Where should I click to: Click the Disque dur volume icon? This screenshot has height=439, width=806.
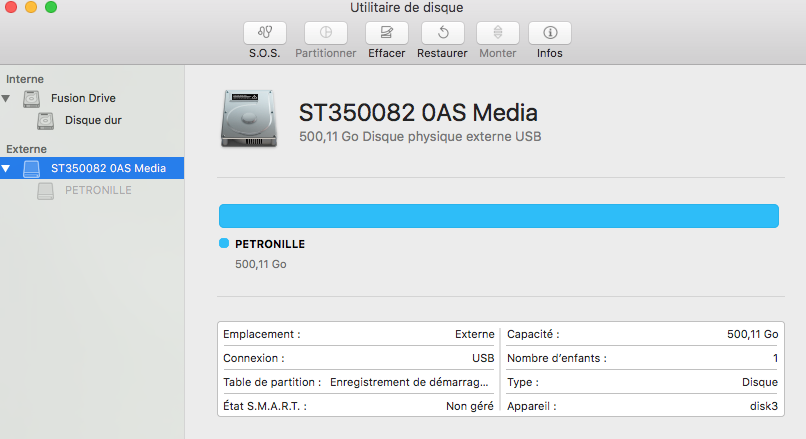pos(46,120)
